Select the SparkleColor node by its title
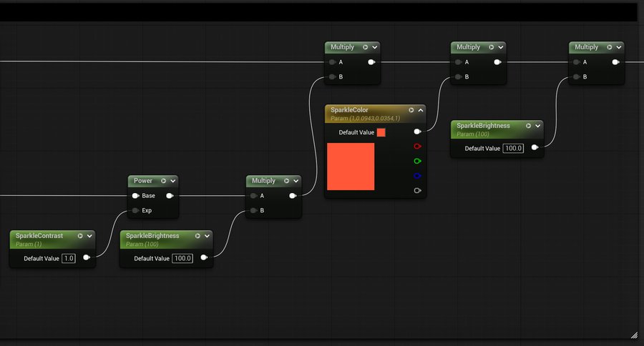Screen dimensions: 644x346 350,110
